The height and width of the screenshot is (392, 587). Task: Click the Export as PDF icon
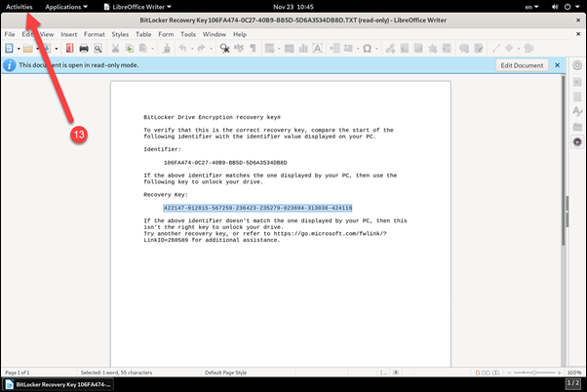coord(69,49)
